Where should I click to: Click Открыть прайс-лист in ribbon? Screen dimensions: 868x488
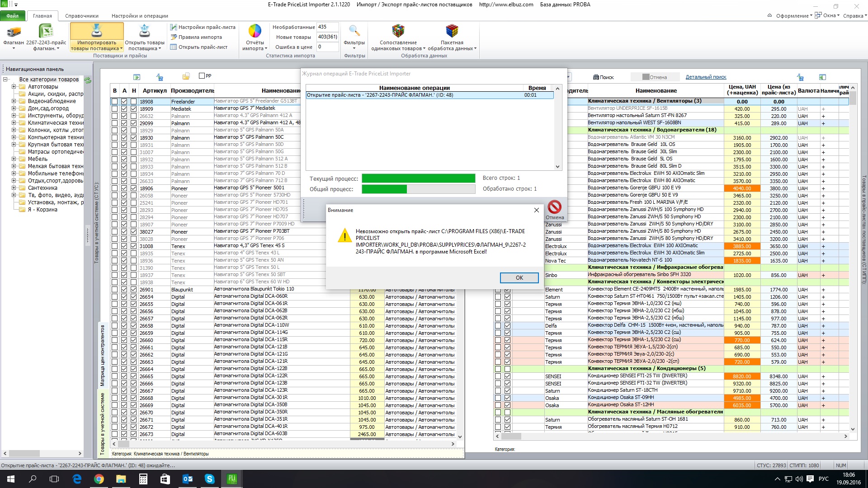point(199,47)
